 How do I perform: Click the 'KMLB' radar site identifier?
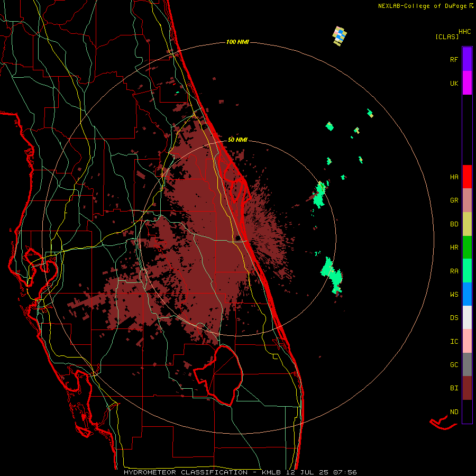pos(272,472)
